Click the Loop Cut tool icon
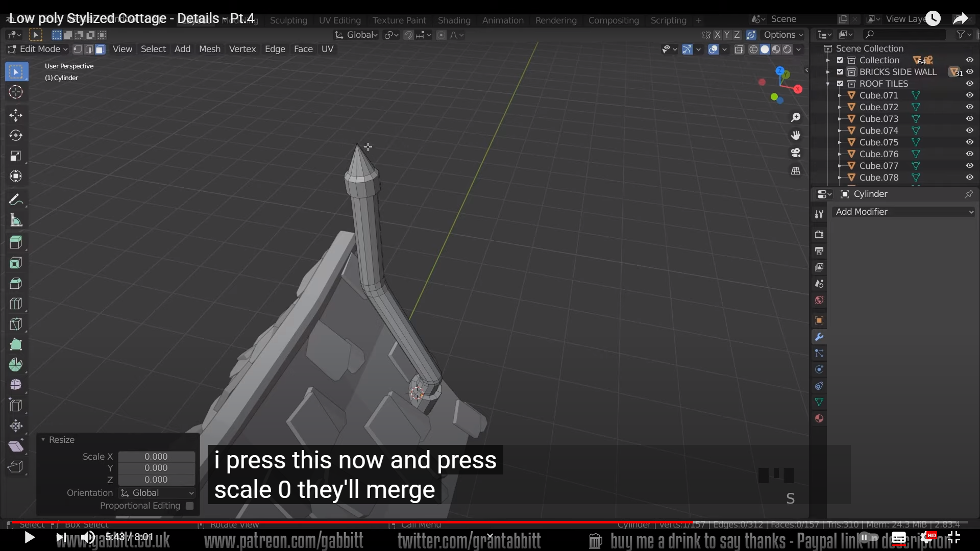 16,304
